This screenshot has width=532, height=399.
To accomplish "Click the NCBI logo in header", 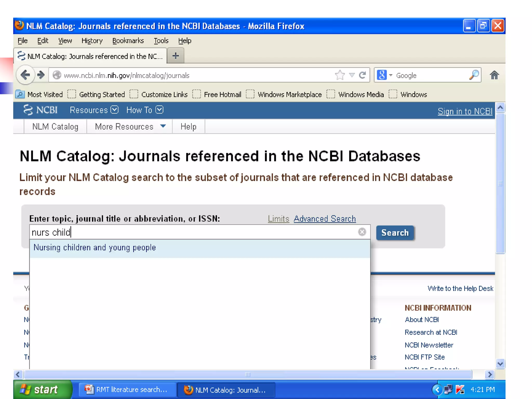I will (x=41, y=110).
